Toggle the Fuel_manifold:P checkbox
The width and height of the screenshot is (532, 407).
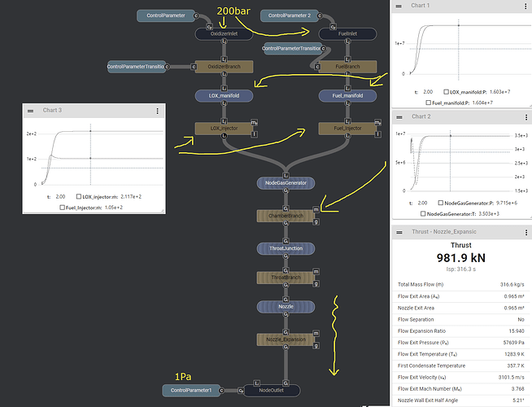430,103
